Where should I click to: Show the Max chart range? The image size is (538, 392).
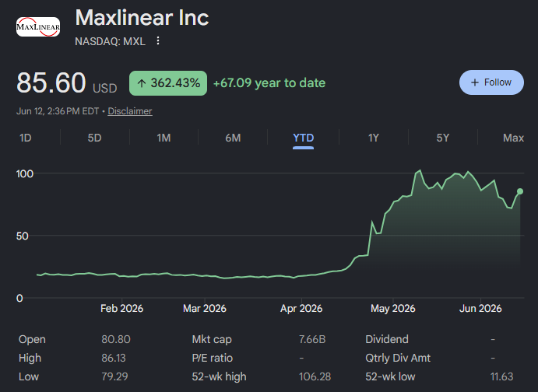pyautogui.click(x=513, y=138)
